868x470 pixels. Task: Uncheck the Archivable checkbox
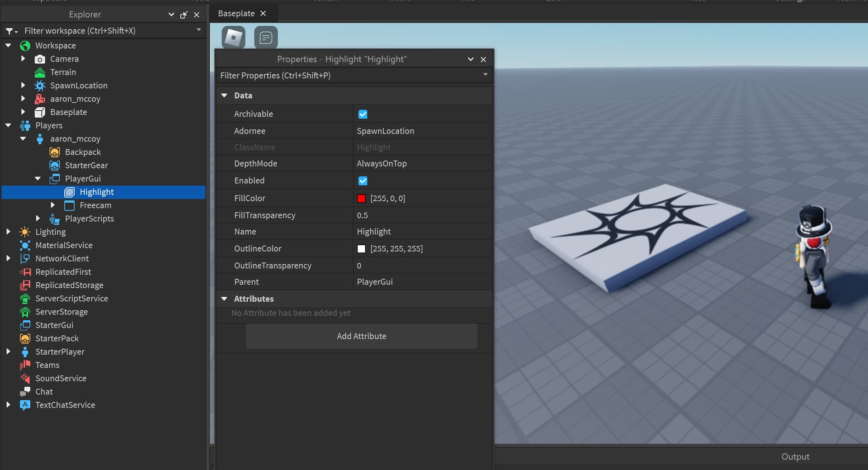[363, 114]
